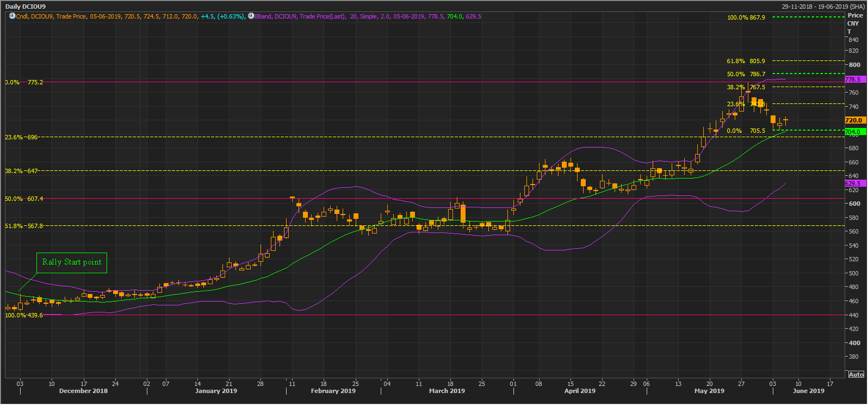Click April 2019 on the time axis
The width and height of the screenshot is (868, 405).
click(580, 391)
